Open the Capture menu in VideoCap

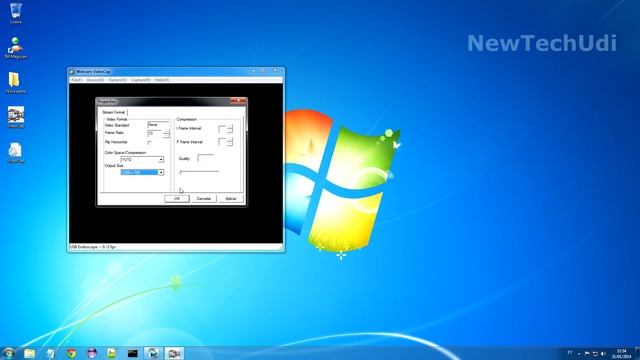coord(140,80)
